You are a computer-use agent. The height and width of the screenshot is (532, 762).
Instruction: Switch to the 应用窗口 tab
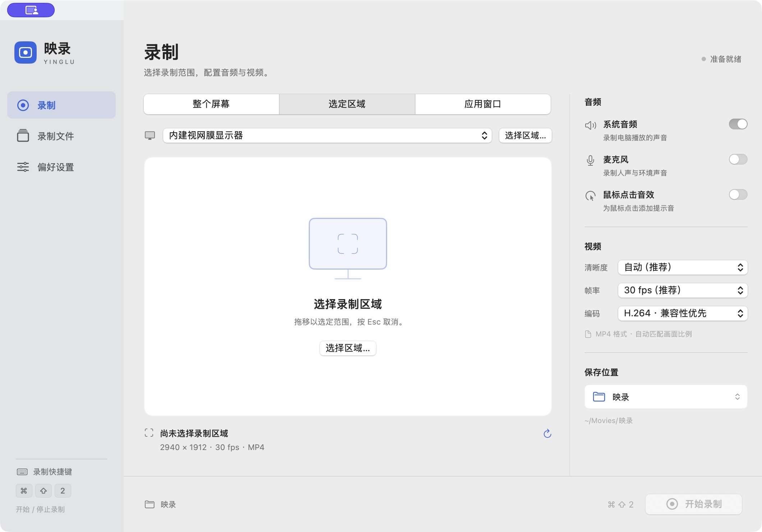click(483, 104)
